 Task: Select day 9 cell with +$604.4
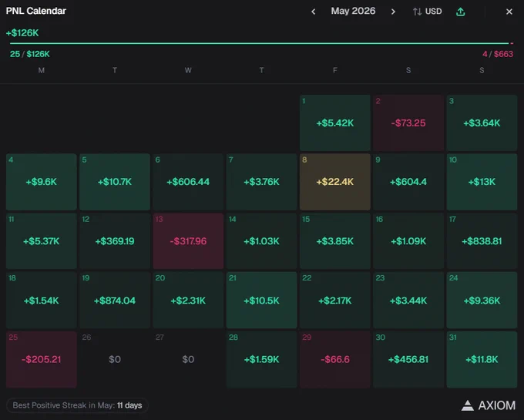[408, 182]
